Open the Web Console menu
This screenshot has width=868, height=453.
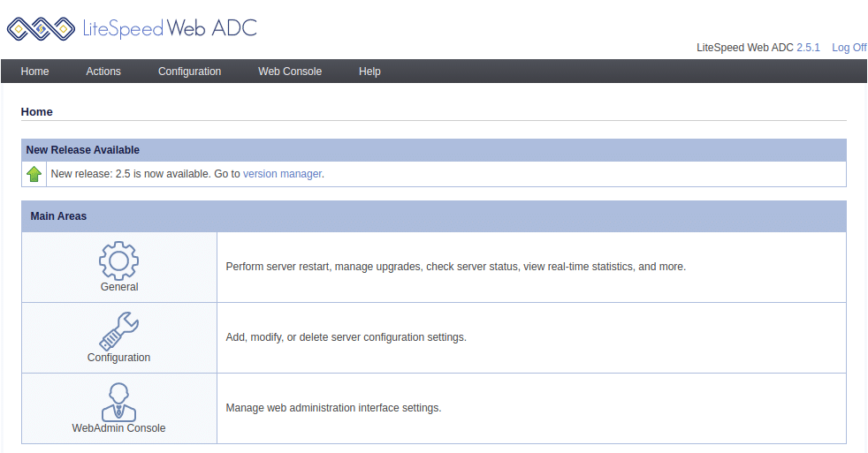click(290, 72)
